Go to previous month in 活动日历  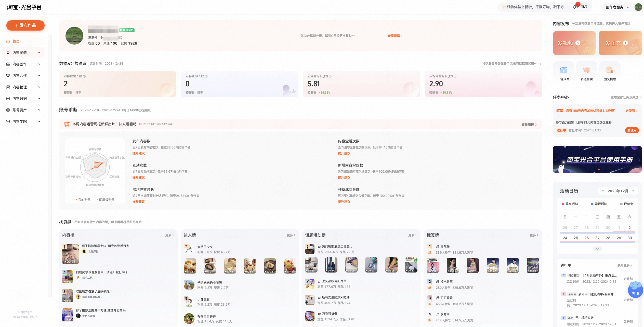[603, 191]
